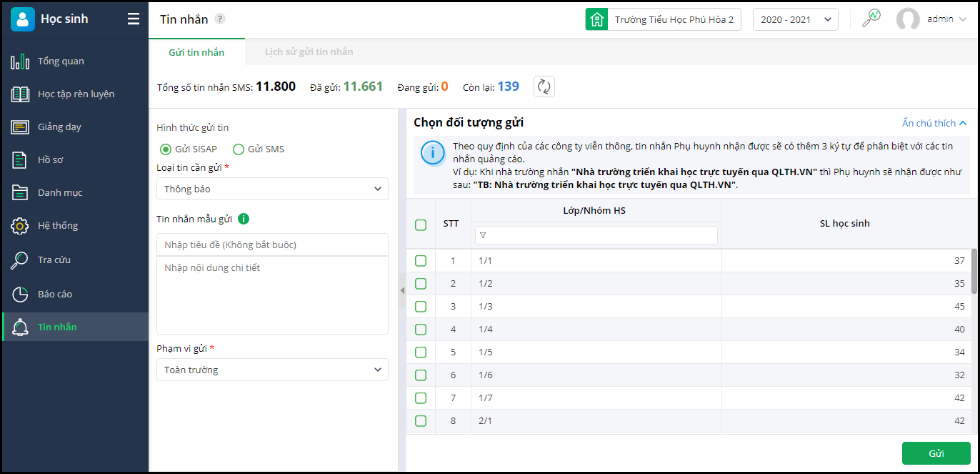
Task: Toggle the select-all checkbox in table header
Action: [x=421, y=224]
